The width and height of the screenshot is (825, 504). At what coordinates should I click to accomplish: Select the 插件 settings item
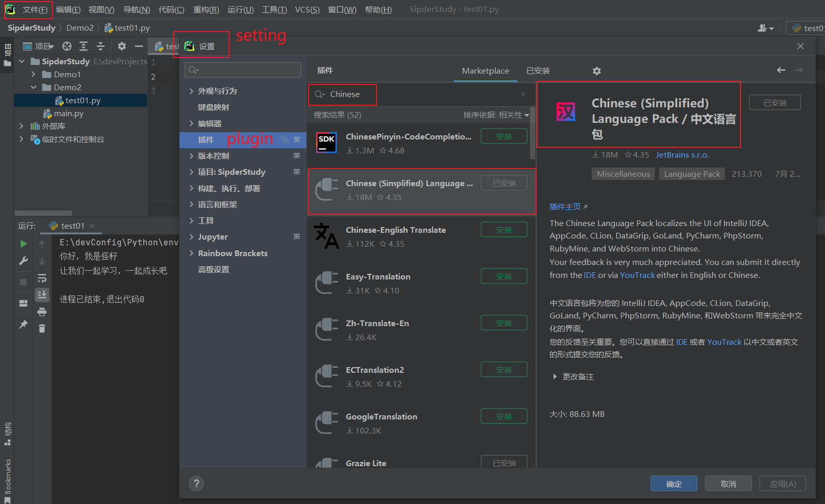point(242,140)
